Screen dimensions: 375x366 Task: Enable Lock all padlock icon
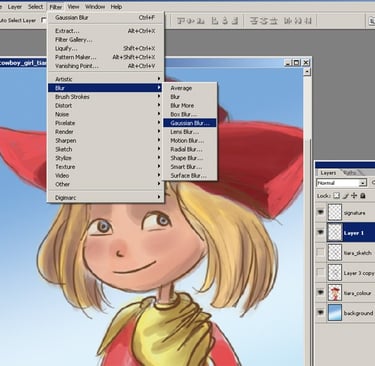click(x=363, y=196)
